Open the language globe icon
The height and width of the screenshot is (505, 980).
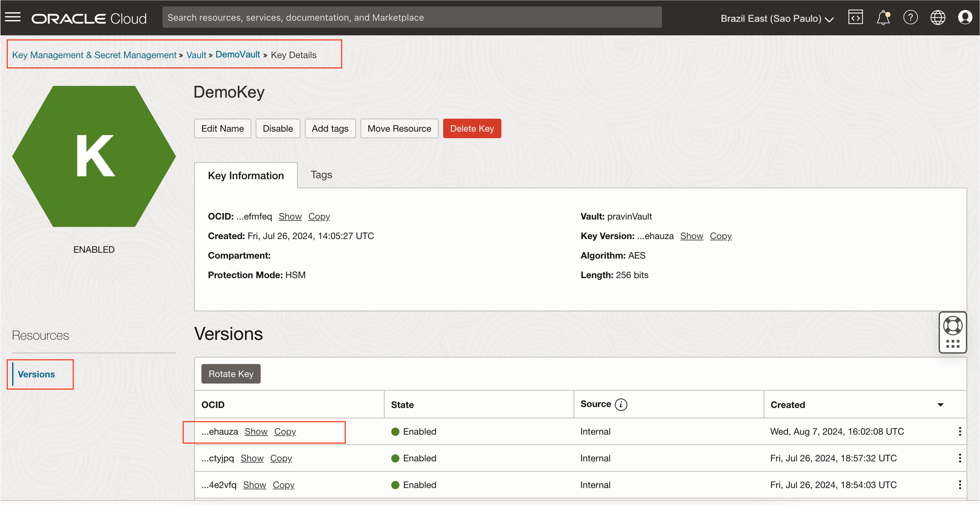pyautogui.click(x=937, y=18)
